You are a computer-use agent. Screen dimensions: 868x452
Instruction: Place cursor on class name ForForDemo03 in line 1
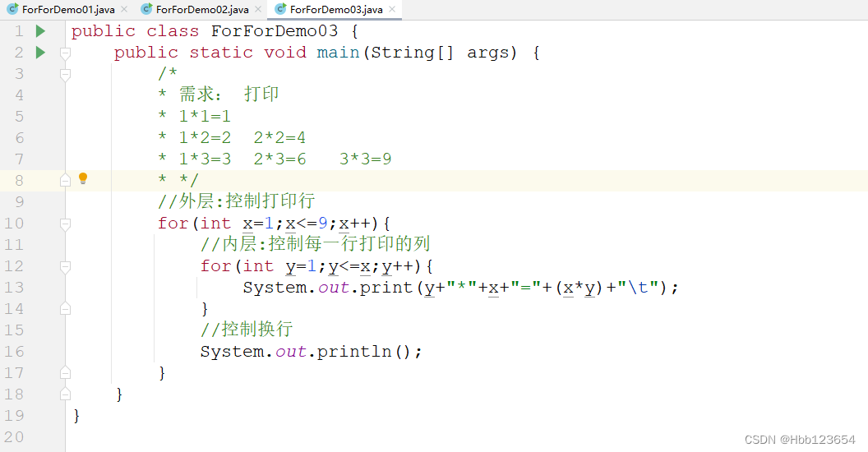(x=274, y=31)
